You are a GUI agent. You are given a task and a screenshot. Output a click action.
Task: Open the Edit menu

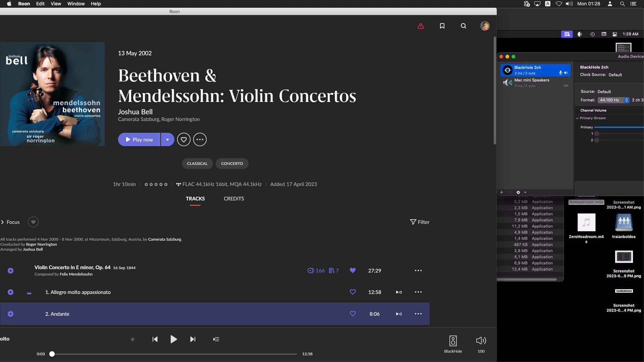pos(40,4)
